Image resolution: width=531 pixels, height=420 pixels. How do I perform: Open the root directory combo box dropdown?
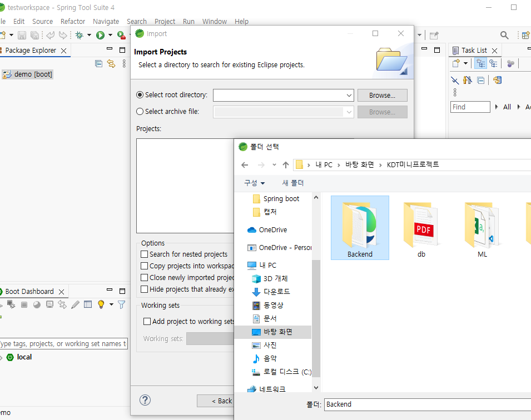(349, 96)
